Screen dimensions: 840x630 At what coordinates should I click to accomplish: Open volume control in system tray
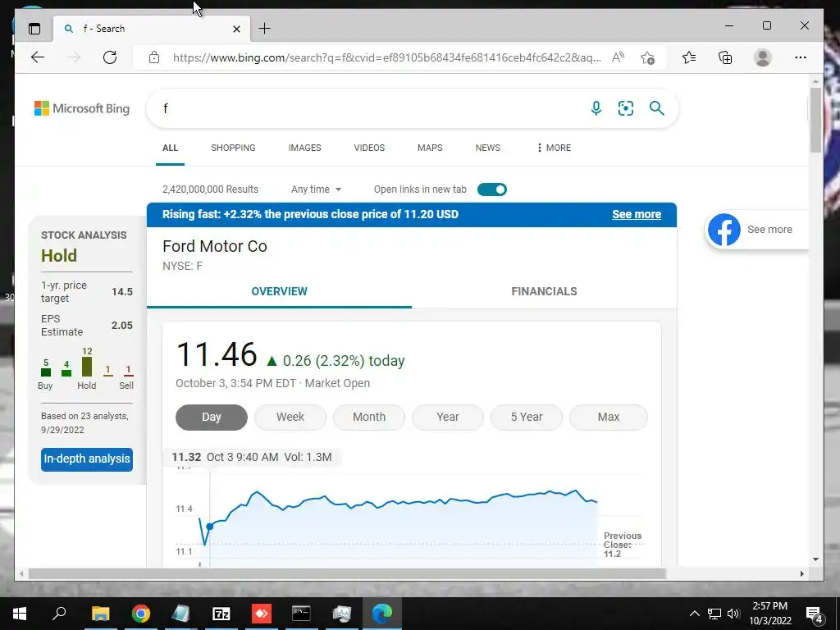pyautogui.click(x=733, y=614)
